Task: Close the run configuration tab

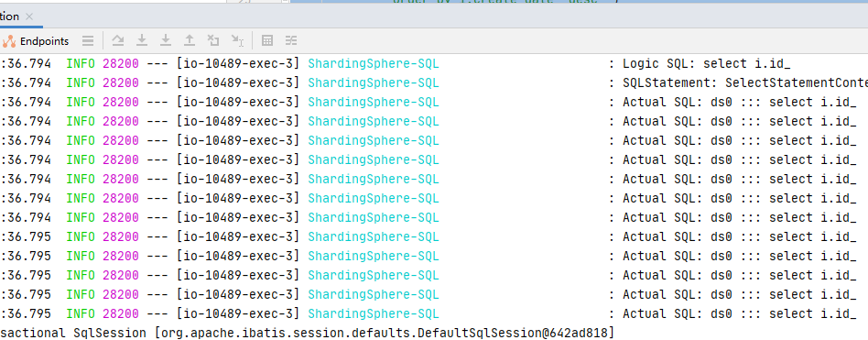Action: point(29,16)
